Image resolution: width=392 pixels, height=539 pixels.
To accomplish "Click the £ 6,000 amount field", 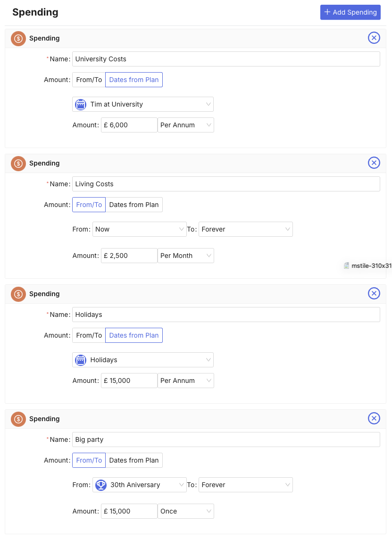I will coord(129,125).
